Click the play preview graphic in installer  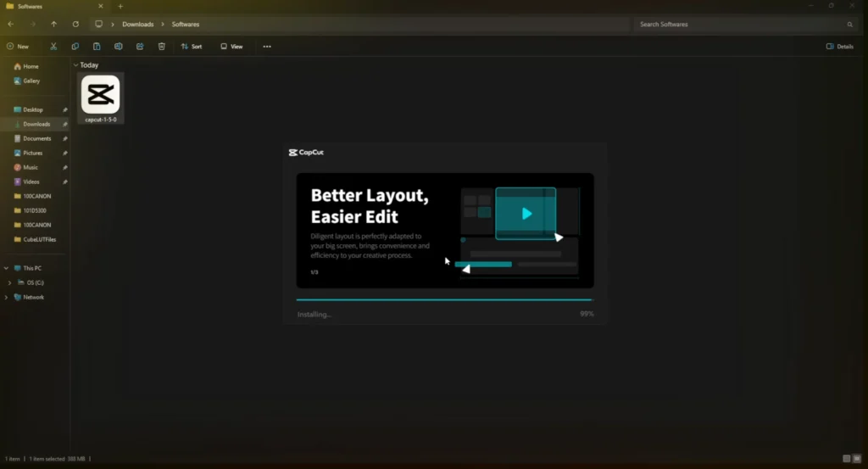click(526, 214)
